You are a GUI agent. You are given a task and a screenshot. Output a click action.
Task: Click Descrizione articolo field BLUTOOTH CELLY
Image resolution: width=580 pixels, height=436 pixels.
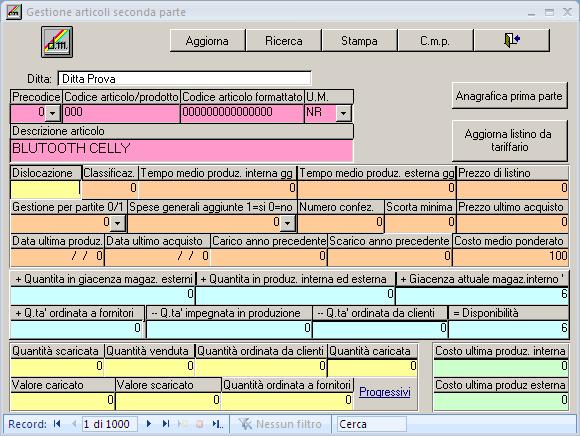coord(182,150)
